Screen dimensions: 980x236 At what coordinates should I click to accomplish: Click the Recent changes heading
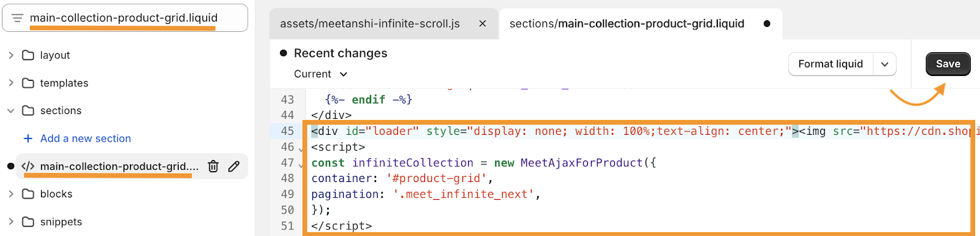point(341,53)
